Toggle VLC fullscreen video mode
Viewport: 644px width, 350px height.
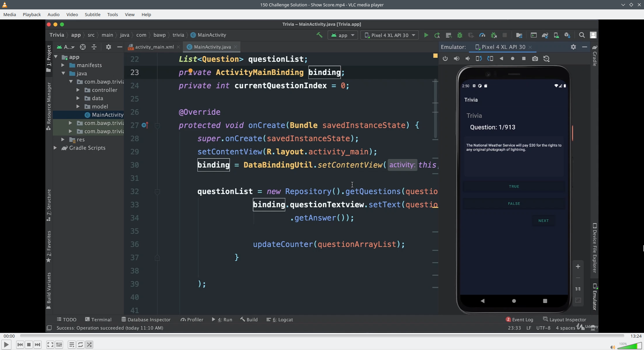(50, 345)
